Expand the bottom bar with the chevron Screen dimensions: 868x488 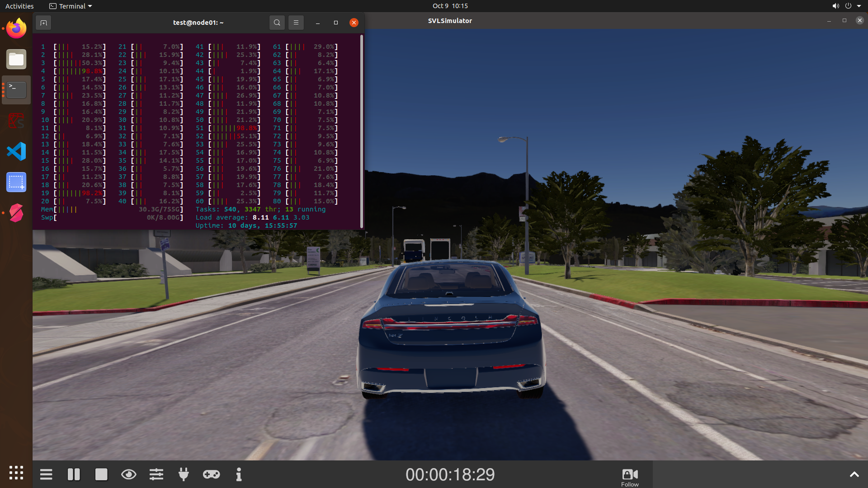pyautogui.click(x=854, y=474)
